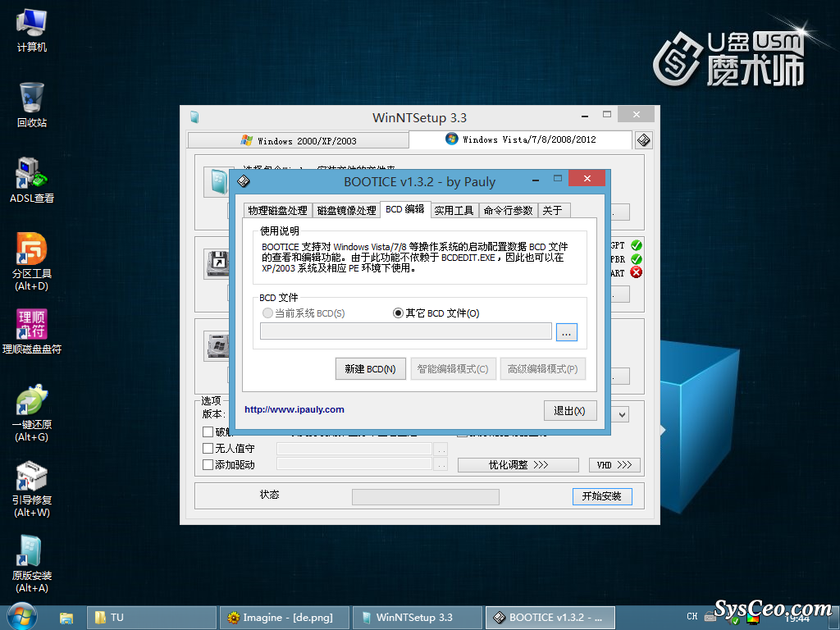Click 高级编辑模式(P) button
Image resolution: width=840 pixels, height=630 pixels.
pyautogui.click(x=543, y=369)
